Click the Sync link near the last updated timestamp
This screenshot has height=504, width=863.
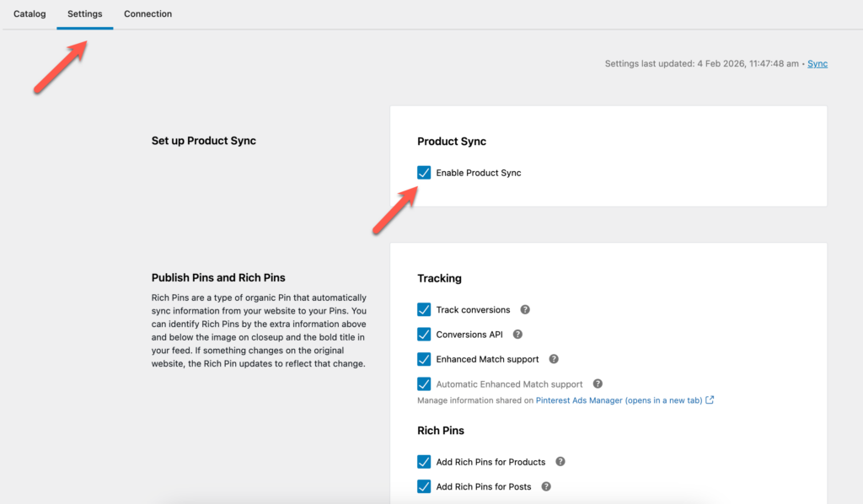tap(817, 63)
